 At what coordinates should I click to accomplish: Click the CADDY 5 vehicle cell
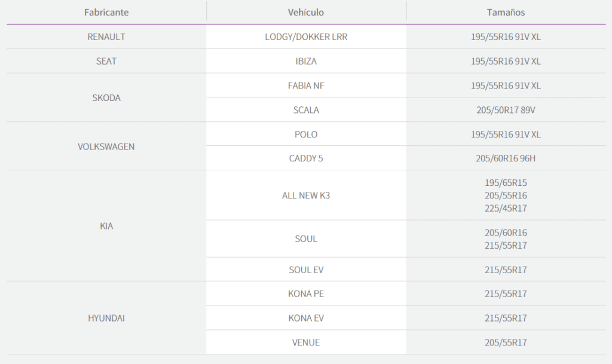(306, 158)
